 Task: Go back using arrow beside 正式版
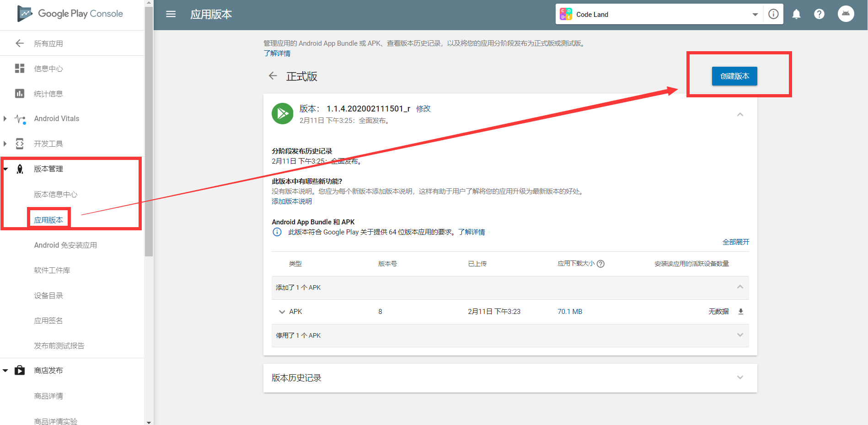point(273,76)
